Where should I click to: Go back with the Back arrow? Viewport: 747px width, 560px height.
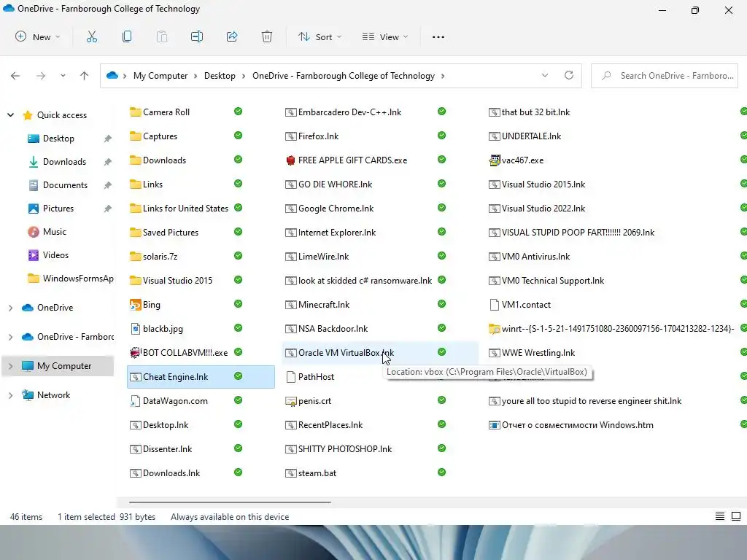pos(15,76)
